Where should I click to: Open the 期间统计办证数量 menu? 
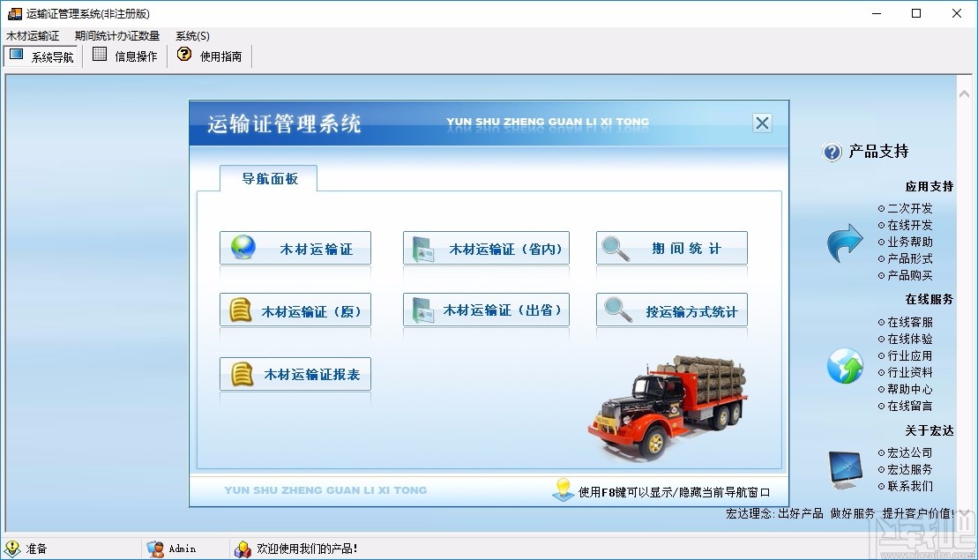(x=118, y=36)
